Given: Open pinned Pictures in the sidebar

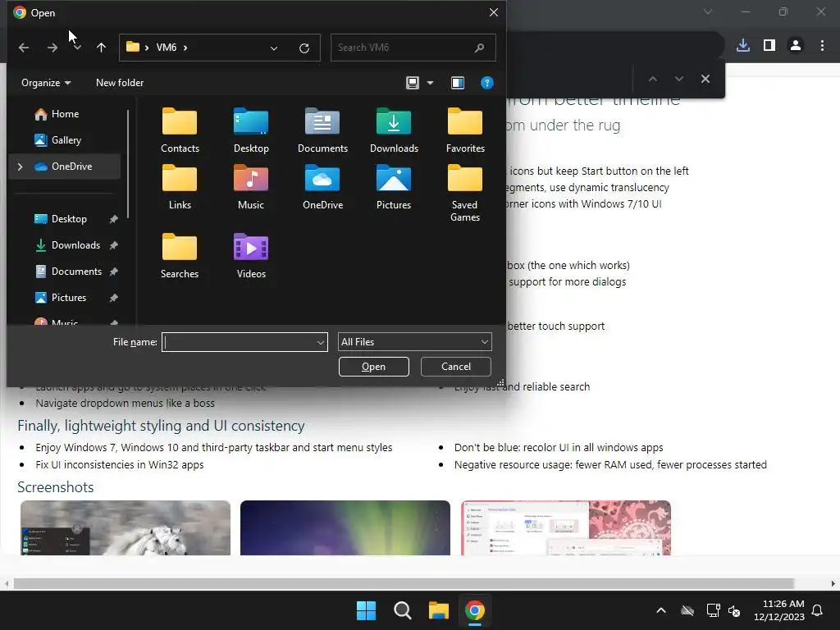Looking at the screenshot, I should point(69,297).
